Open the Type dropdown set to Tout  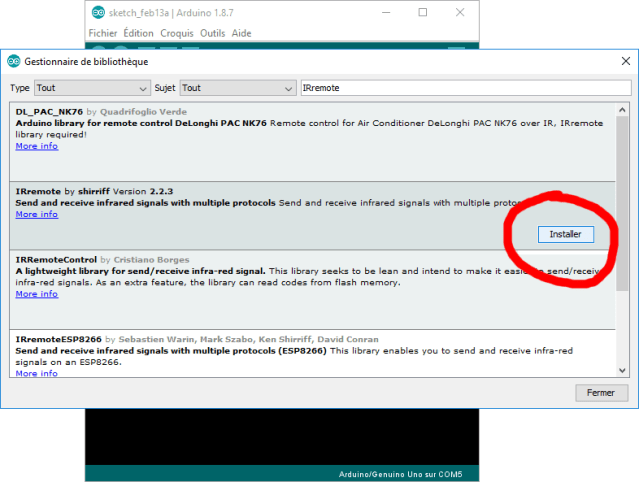(x=89, y=88)
